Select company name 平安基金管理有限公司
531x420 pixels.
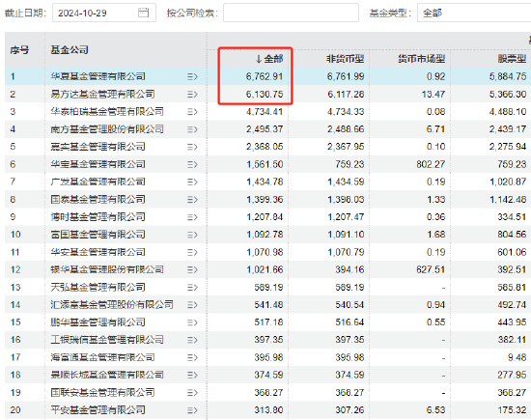coord(98,410)
